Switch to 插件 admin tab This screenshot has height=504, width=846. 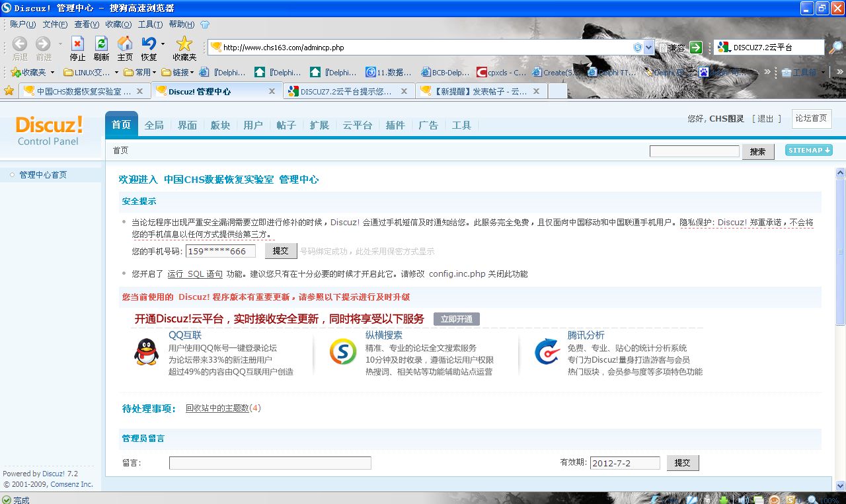395,125
